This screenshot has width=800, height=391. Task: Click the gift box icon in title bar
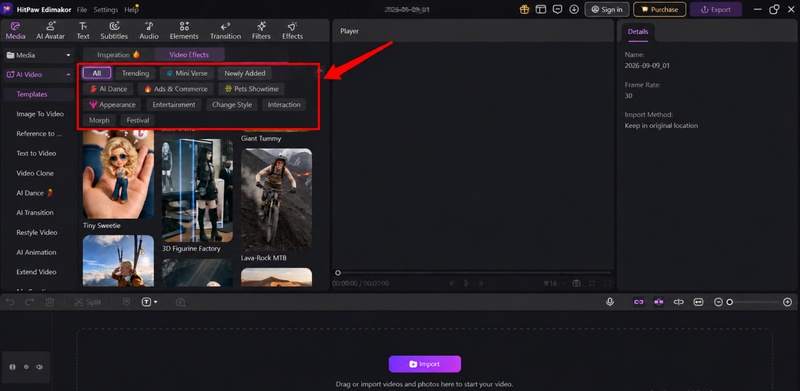[x=524, y=10]
